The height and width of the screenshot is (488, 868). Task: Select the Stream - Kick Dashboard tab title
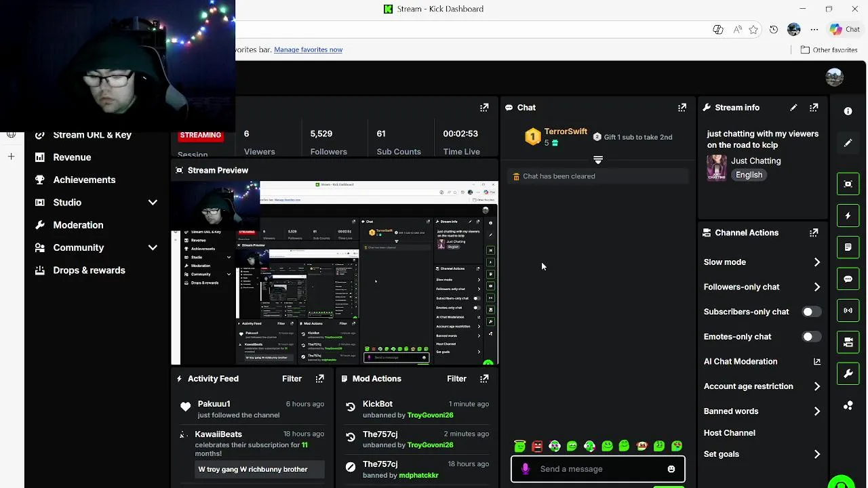click(440, 9)
